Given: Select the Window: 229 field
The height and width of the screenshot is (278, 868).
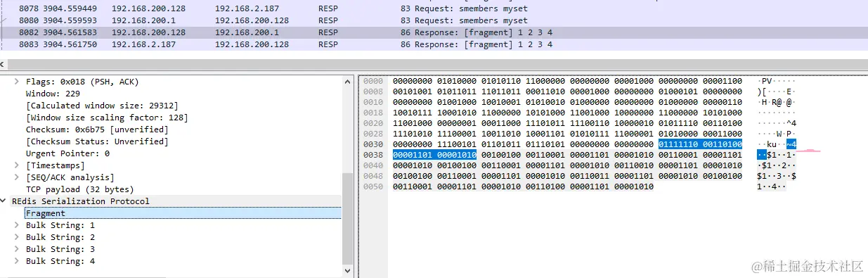Looking at the screenshot, I should [53, 94].
